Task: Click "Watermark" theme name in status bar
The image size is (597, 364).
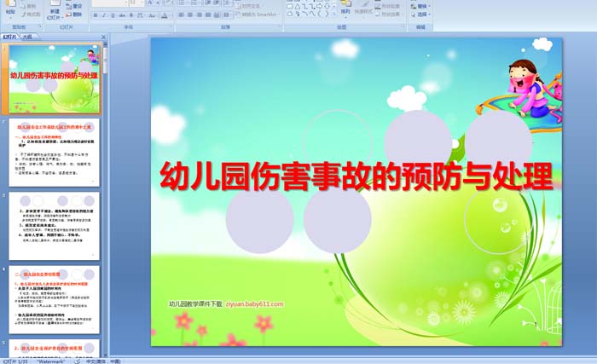Action: 50,361
